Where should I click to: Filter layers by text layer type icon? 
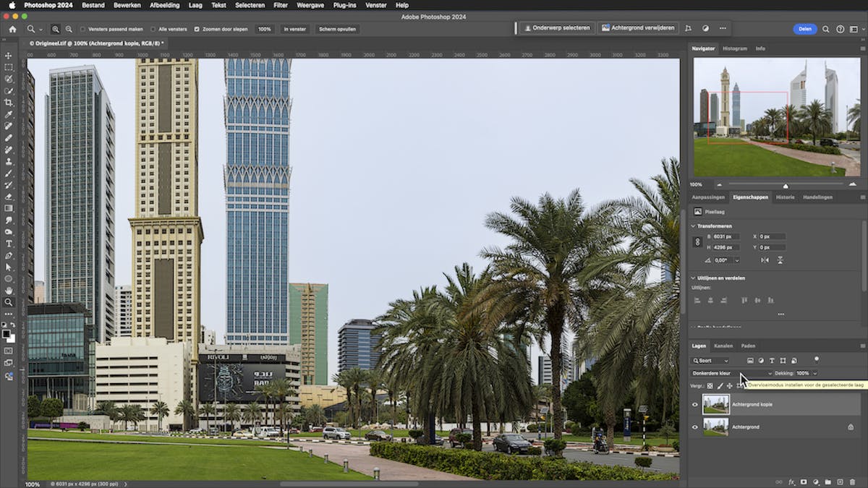(x=772, y=360)
